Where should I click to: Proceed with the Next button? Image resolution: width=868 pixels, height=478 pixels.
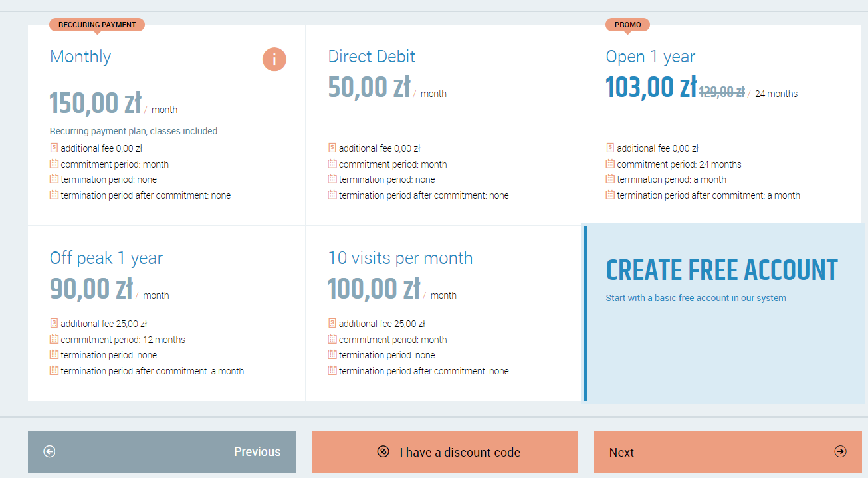click(727, 452)
